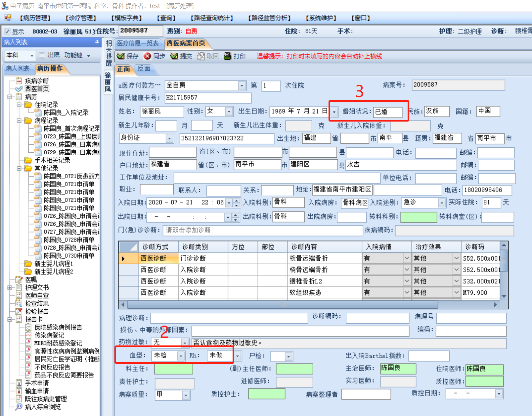Click the magnifier icon beside 检查结果
The height and width of the screenshot is (416, 532).
click(19, 303)
